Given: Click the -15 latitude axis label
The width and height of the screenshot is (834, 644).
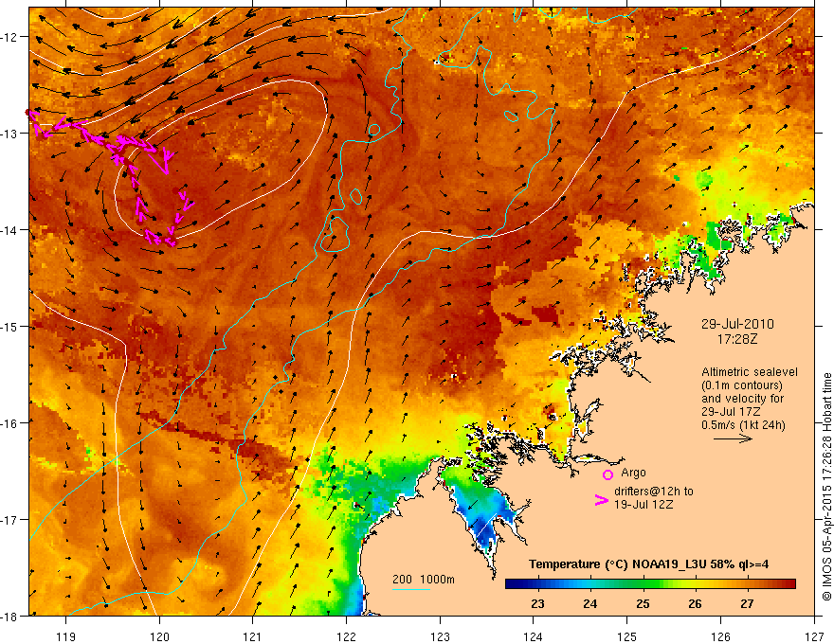Looking at the screenshot, I should 9,326.
